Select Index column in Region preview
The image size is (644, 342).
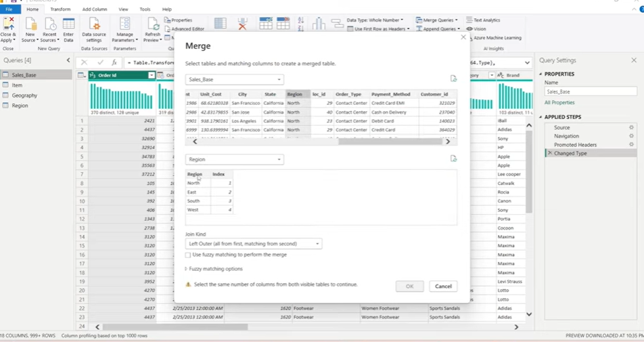pyautogui.click(x=222, y=174)
